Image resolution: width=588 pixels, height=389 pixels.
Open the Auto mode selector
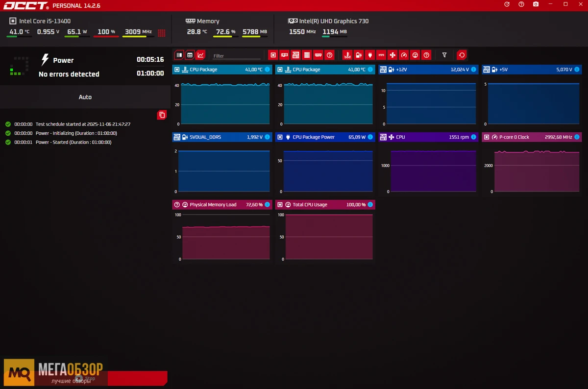pyautogui.click(x=85, y=97)
